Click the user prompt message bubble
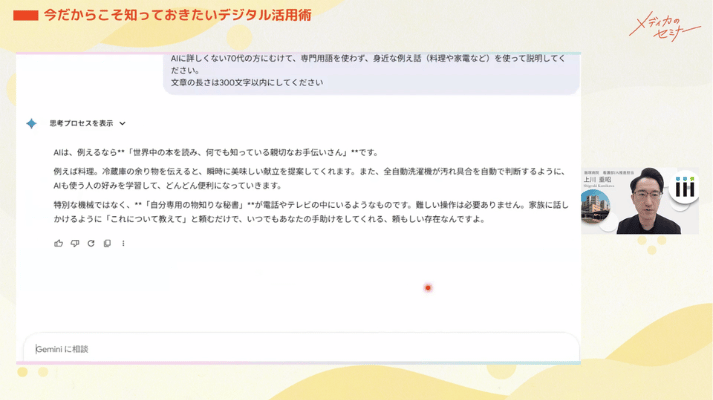The image size is (713, 400). (x=372, y=73)
